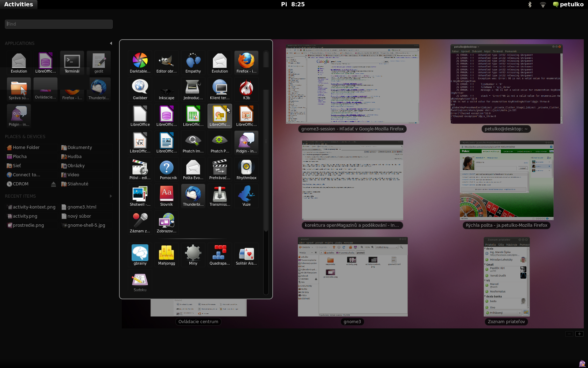Click the Find search field
Screen dimensions: 588x368
(x=59, y=24)
